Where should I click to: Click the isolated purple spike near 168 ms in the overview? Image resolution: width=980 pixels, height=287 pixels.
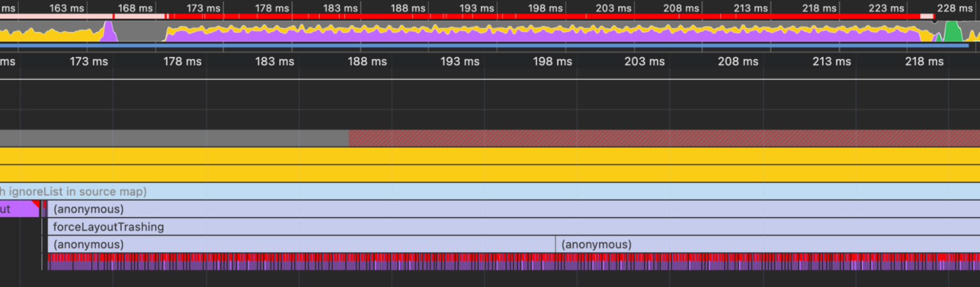[109, 33]
